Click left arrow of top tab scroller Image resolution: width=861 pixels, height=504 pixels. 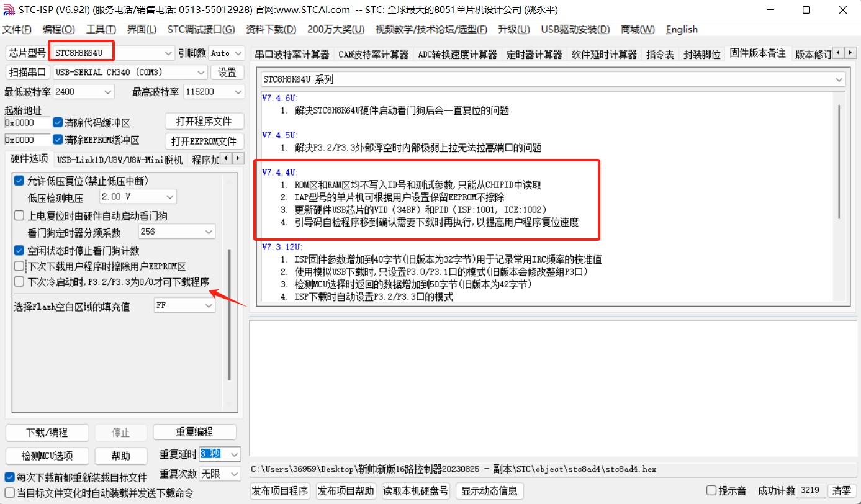coord(839,53)
